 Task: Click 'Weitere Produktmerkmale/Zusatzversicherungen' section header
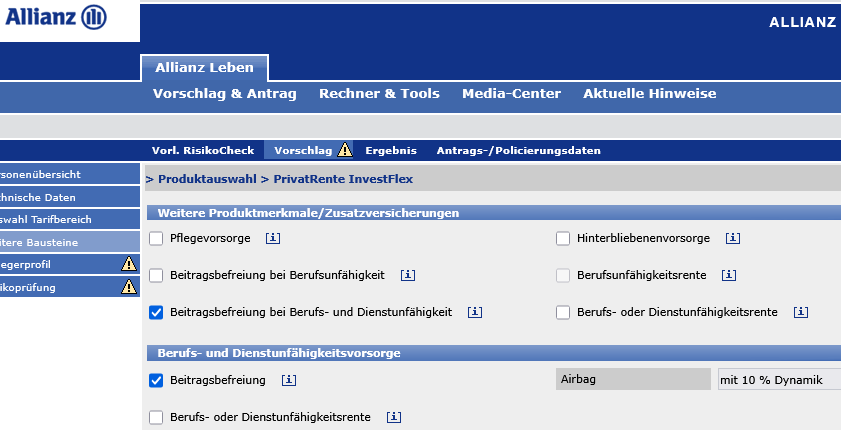494,213
